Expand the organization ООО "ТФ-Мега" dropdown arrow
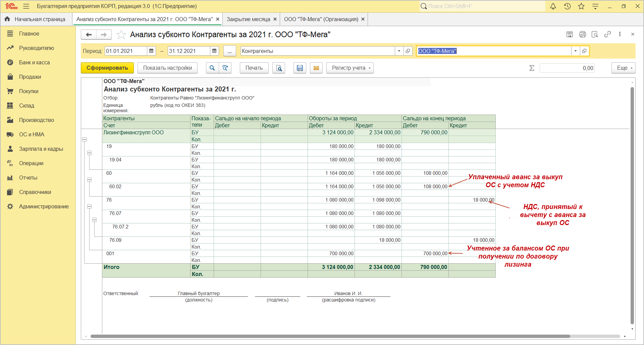 tap(576, 51)
